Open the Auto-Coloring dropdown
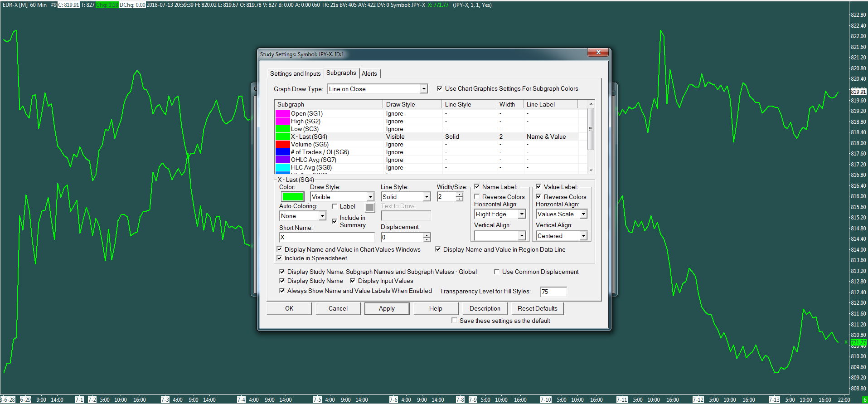Screen dimensions: 868x404 click(x=322, y=216)
